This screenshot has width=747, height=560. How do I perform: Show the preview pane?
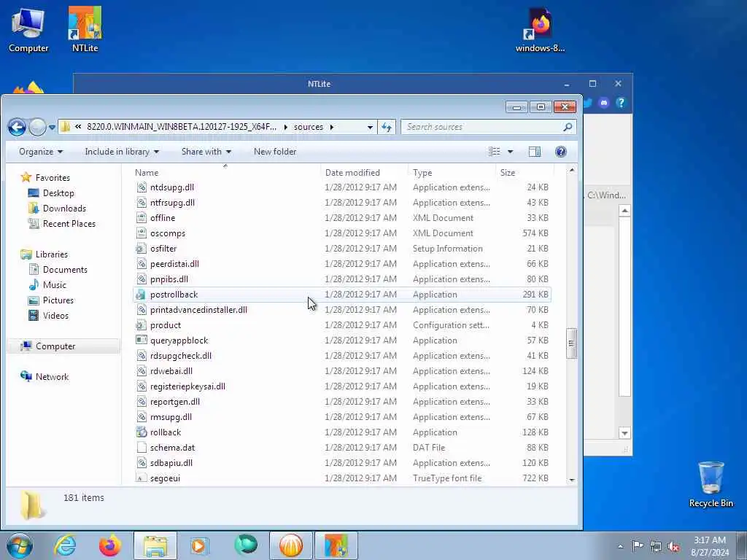tap(535, 152)
